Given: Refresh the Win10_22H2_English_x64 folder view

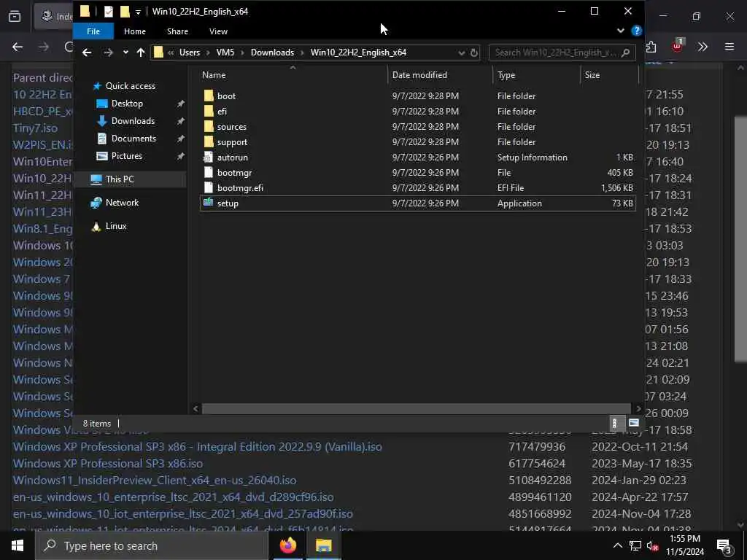Looking at the screenshot, I should (474, 52).
